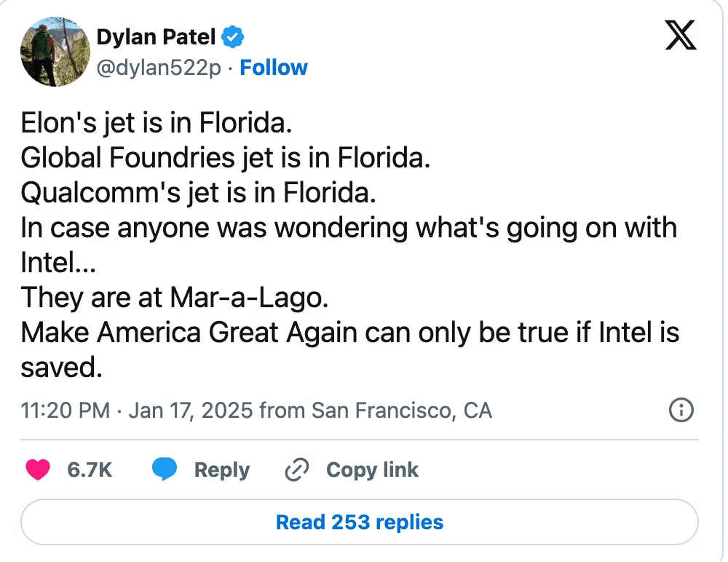
Task: Open Read 253 replies
Action: click(360, 522)
